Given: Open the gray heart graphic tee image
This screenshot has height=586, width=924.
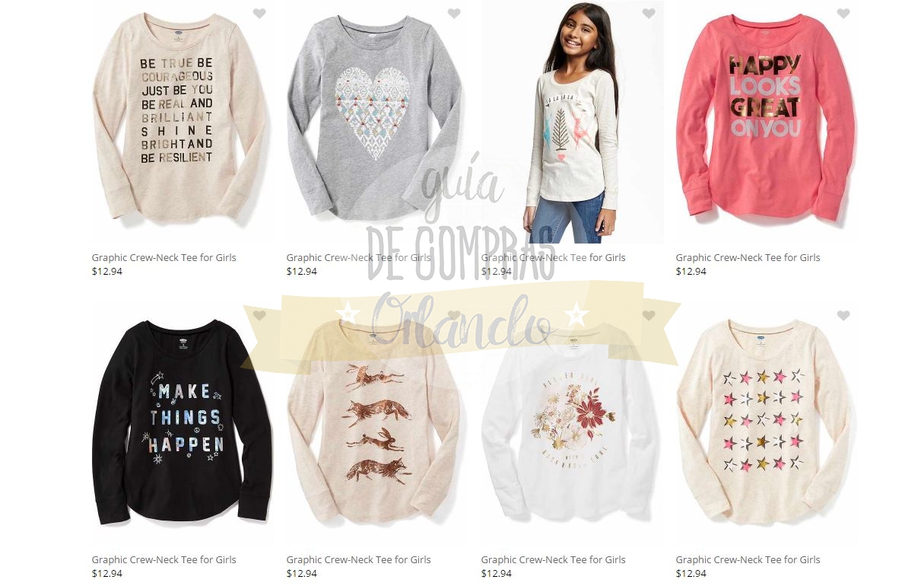Looking at the screenshot, I should click(376, 122).
